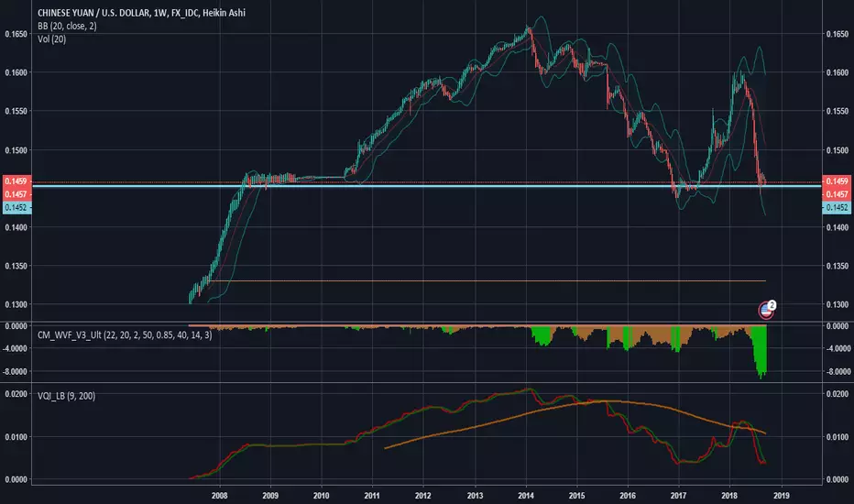Viewport: 854px width, 504px height.
Task: Click the 2014 label on the time axis
Action: [x=526, y=495]
